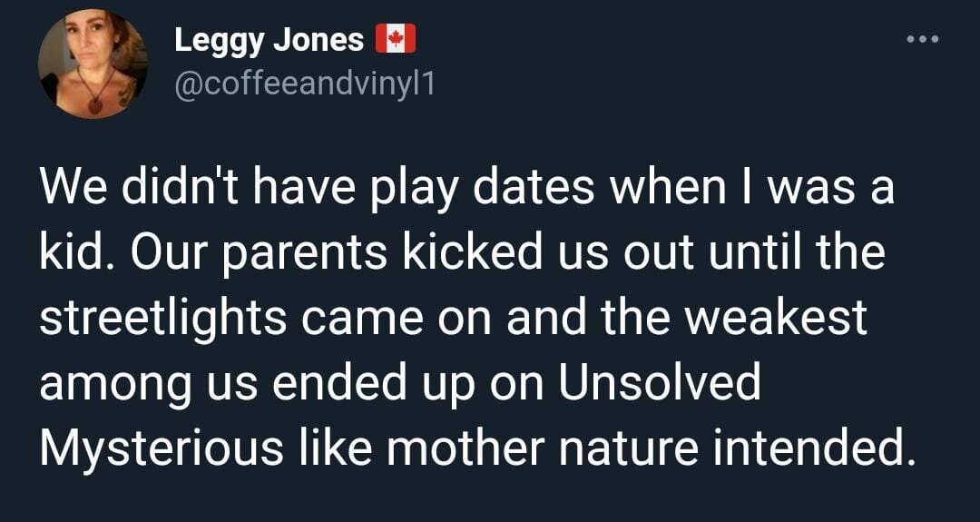This screenshot has height=522, width=980.
Task: Open the three-dot more options menu
Action: [x=922, y=39]
